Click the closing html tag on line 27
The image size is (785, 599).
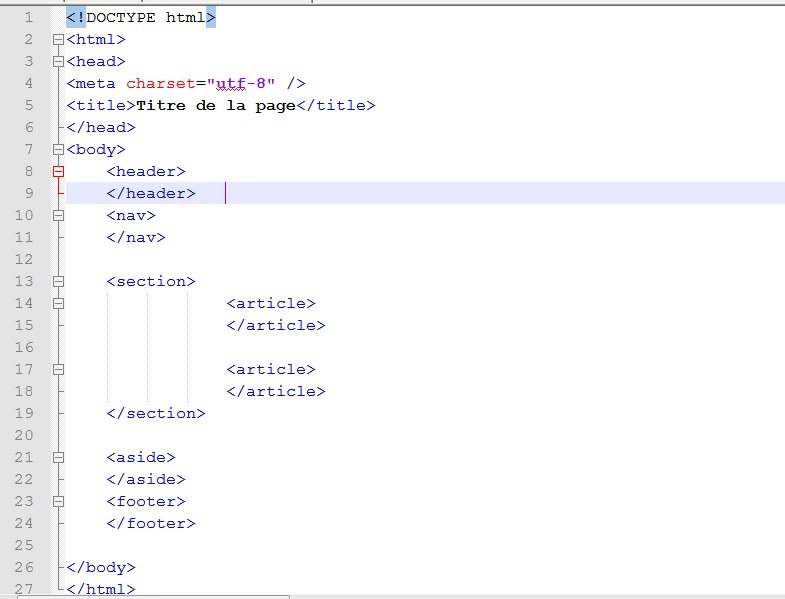(101, 589)
